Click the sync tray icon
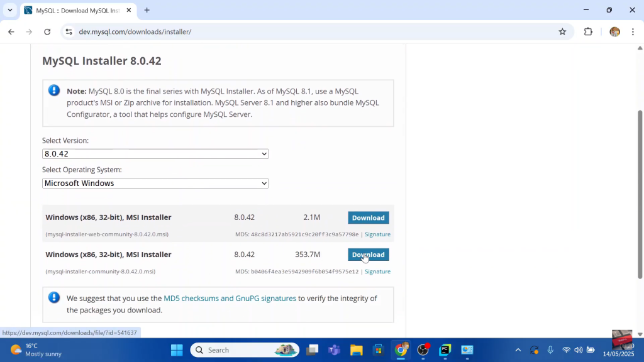The image size is (644, 362). (534, 350)
